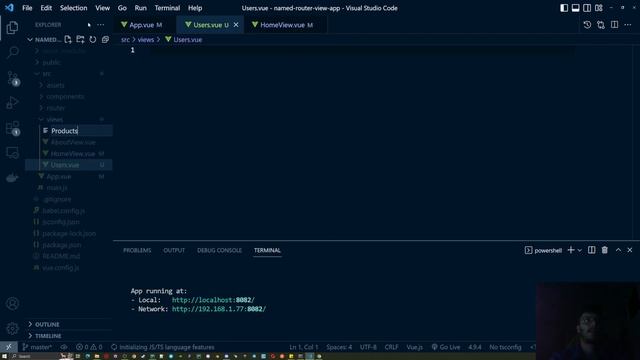Customize layout icon in title bar
Screen dimensions: 640x360
pyautogui.click(x=599, y=8)
